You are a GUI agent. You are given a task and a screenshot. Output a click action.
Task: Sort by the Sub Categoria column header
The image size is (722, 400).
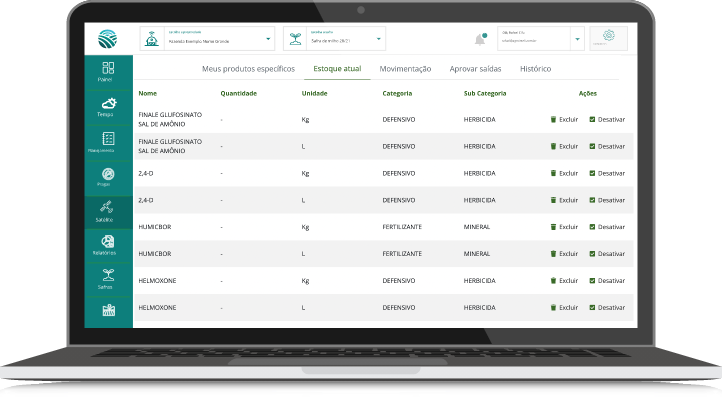pyautogui.click(x=485, y=93)
